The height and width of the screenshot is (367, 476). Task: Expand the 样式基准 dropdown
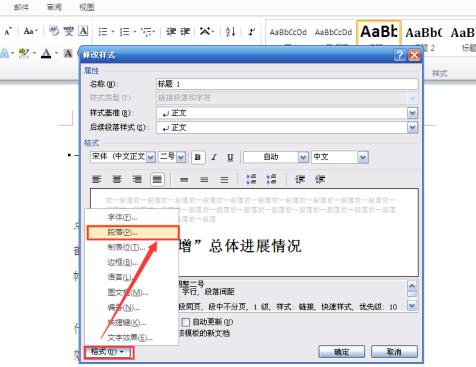(x=412, y=113)
